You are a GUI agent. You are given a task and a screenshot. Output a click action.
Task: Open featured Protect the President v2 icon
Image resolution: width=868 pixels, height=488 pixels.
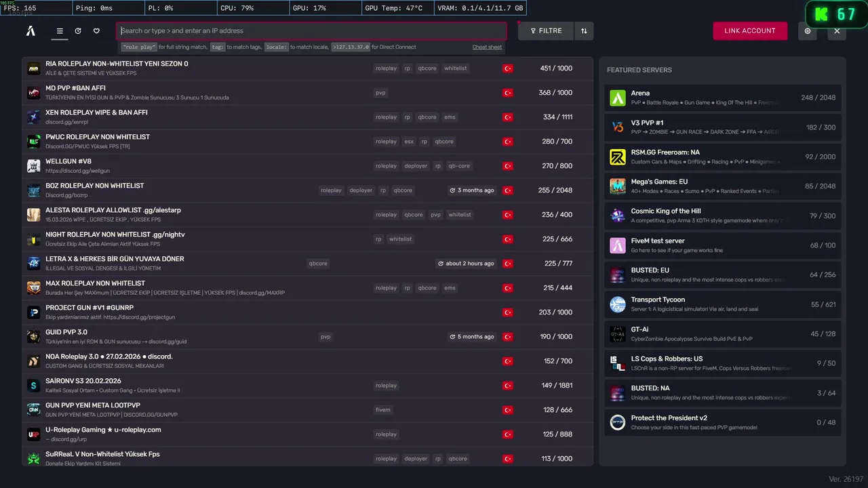pyautogui.click(x=618, y=422)
